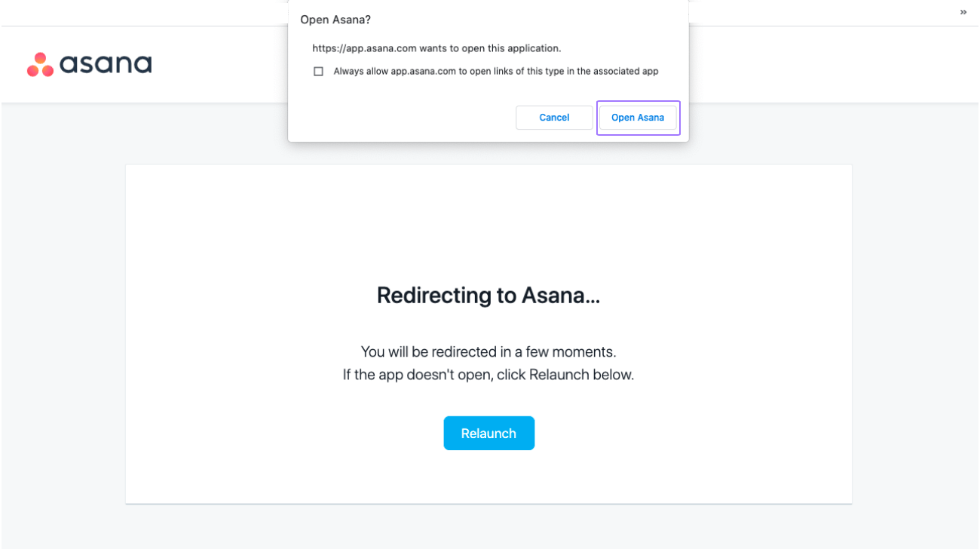980x549 pixels.
Task: Click the letter 'a' in the Asana wordmark
Action: click(69, 64)
